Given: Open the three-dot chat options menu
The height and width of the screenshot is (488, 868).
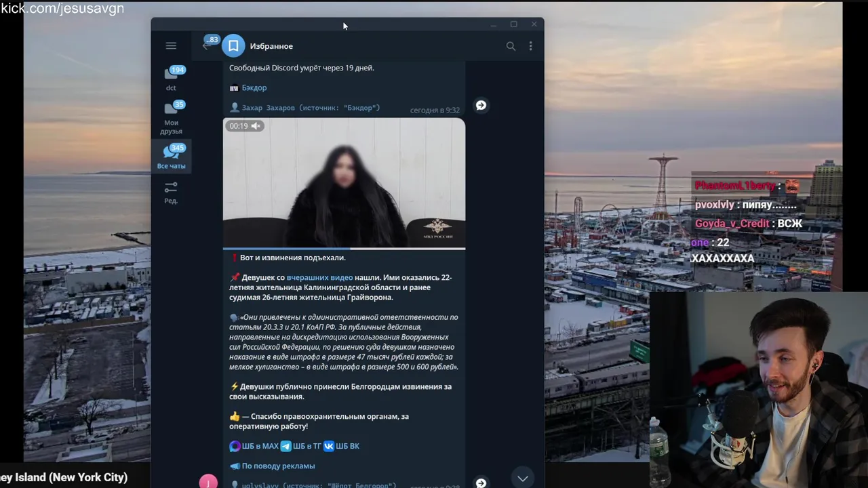Looking at the screenshot, I should [530, 46].
